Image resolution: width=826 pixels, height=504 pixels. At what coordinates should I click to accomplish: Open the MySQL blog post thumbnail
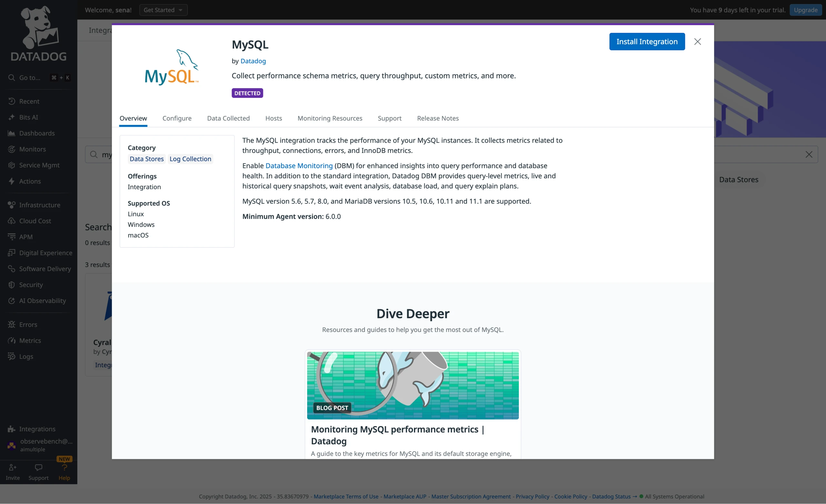[413, 385]
